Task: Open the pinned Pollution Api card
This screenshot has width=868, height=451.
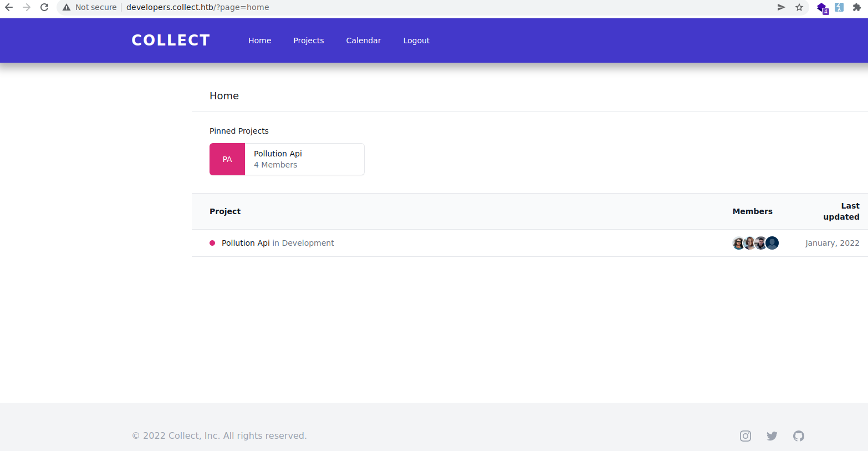Action: (304, 159)
